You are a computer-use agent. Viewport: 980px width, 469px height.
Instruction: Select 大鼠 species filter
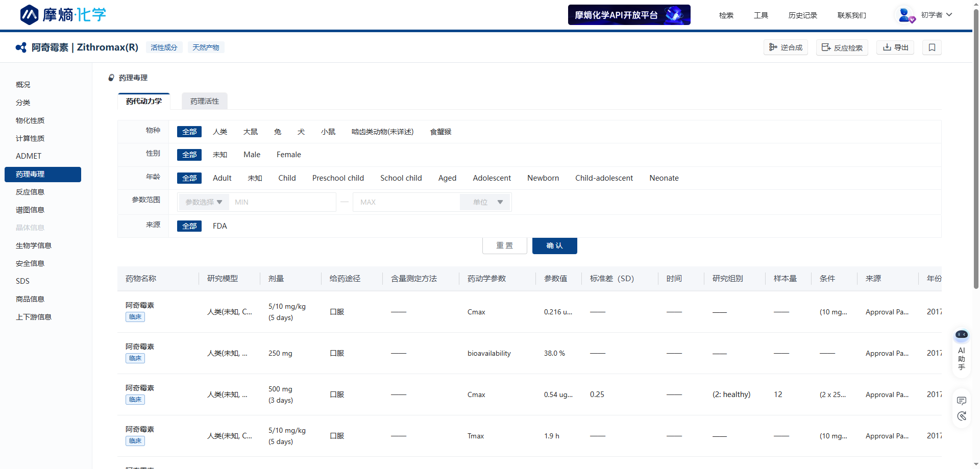click(251, 132)
